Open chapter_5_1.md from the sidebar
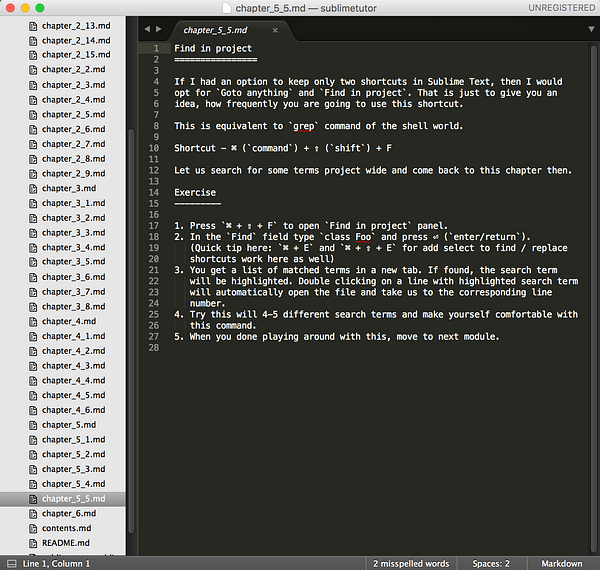Viewport: 600px width, 570px height. pos(73,440)
